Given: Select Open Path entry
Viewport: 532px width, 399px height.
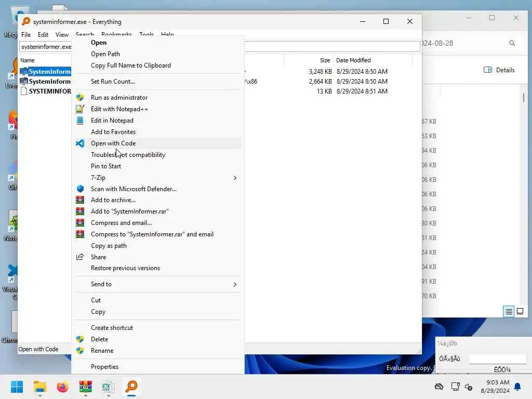Looking at the screenshot, I should 105,54.
